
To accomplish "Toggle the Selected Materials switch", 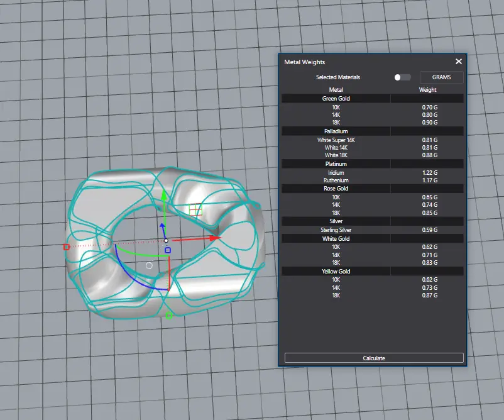I will [x=402, y=77].
